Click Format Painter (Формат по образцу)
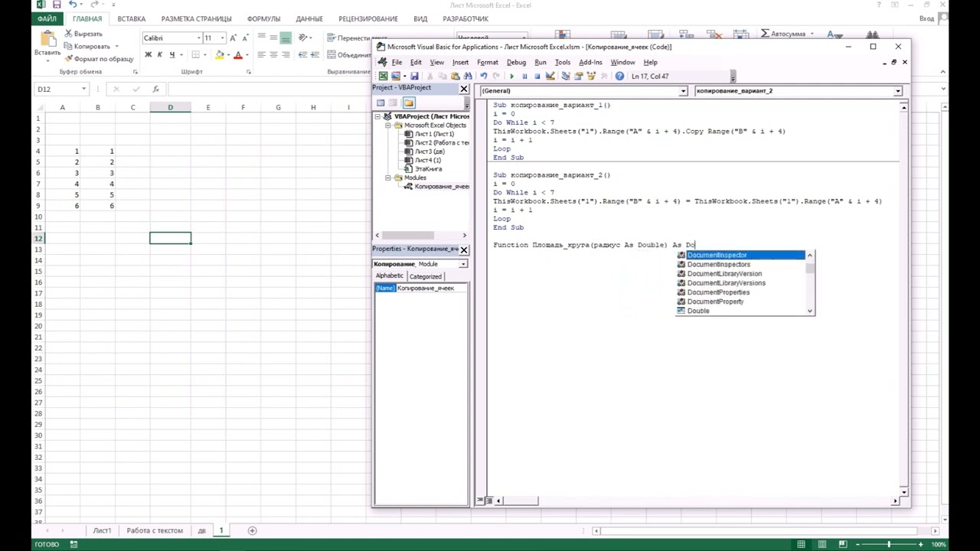Viewport: 980px width, 551px height. [x=99, y=59]
